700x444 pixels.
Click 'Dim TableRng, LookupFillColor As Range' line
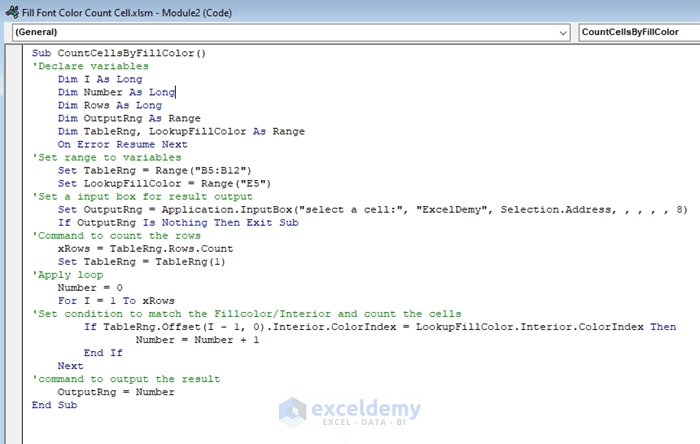[x=181, y=131]
